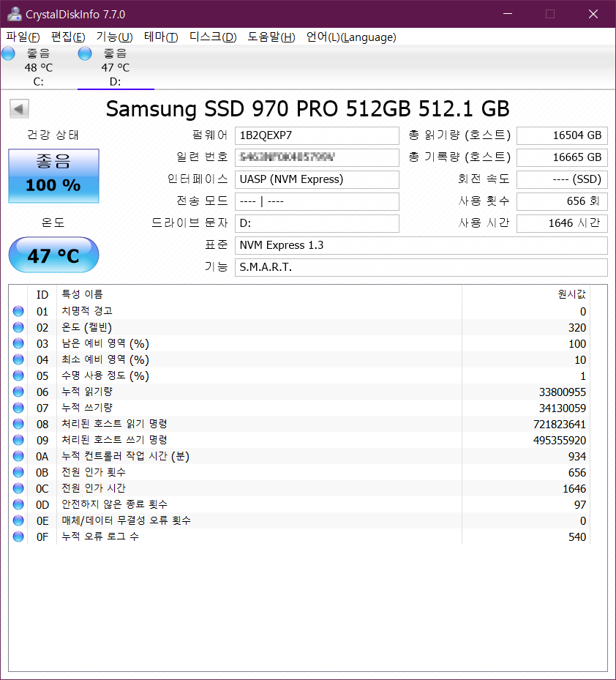Screen dimensions: 616x680
Task: Click raw value 34130059 for 누적 쓰기량
Action: coord(563,408)
